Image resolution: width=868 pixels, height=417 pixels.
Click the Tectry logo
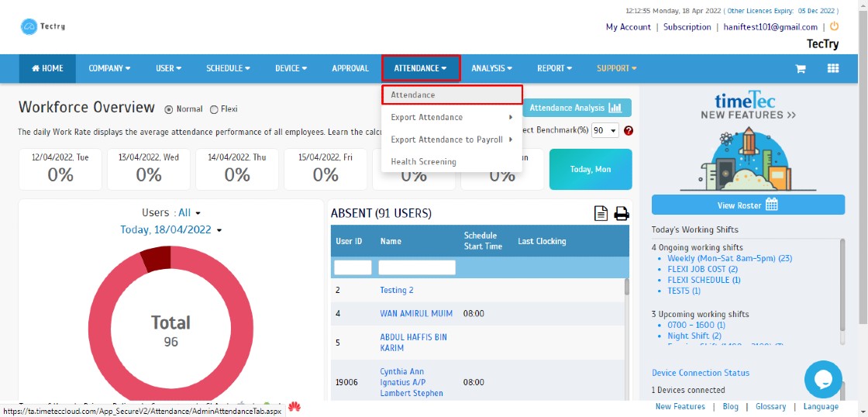pyautogui.click(x=43, y=26)
